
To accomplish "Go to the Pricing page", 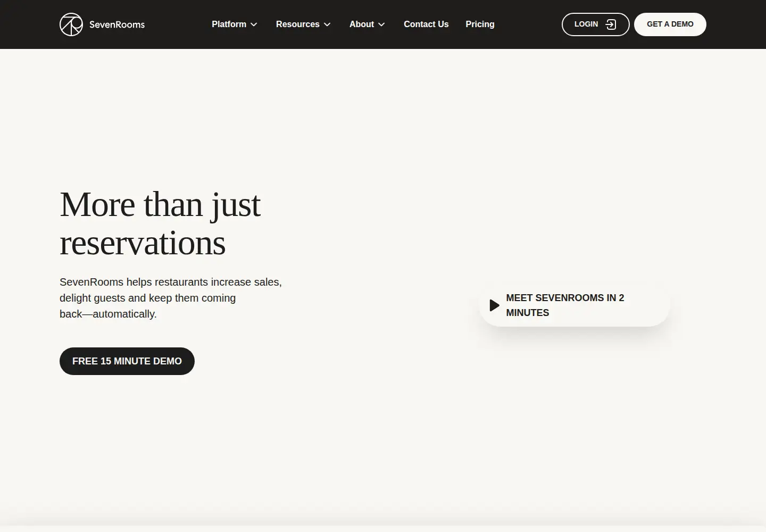I will click(480, 24).
